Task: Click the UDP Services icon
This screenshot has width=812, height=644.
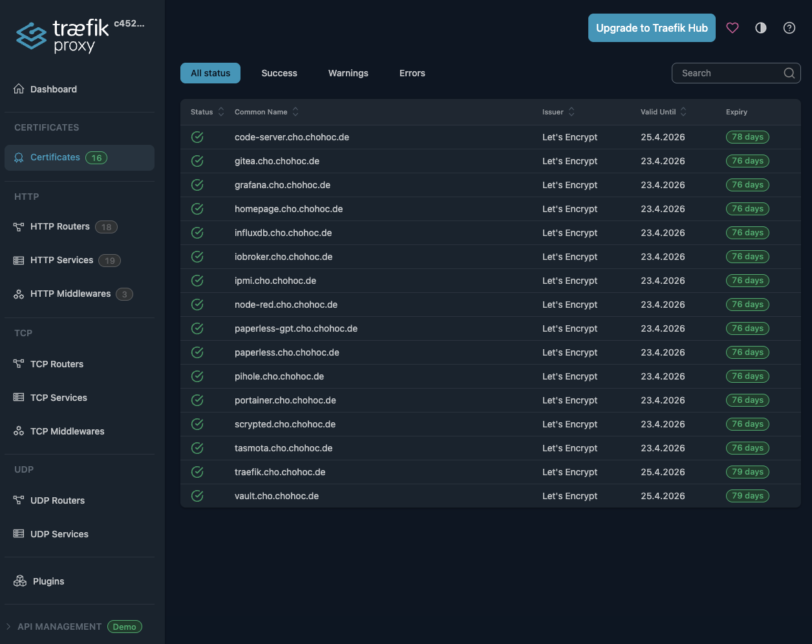Action: coord(19,534)
